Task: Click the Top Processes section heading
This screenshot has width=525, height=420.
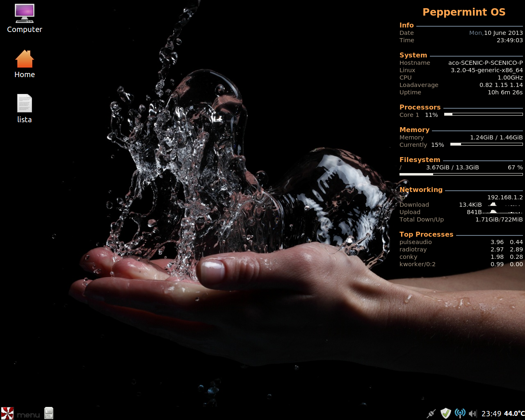Action: pyautogui.click(x=426, y=234)
